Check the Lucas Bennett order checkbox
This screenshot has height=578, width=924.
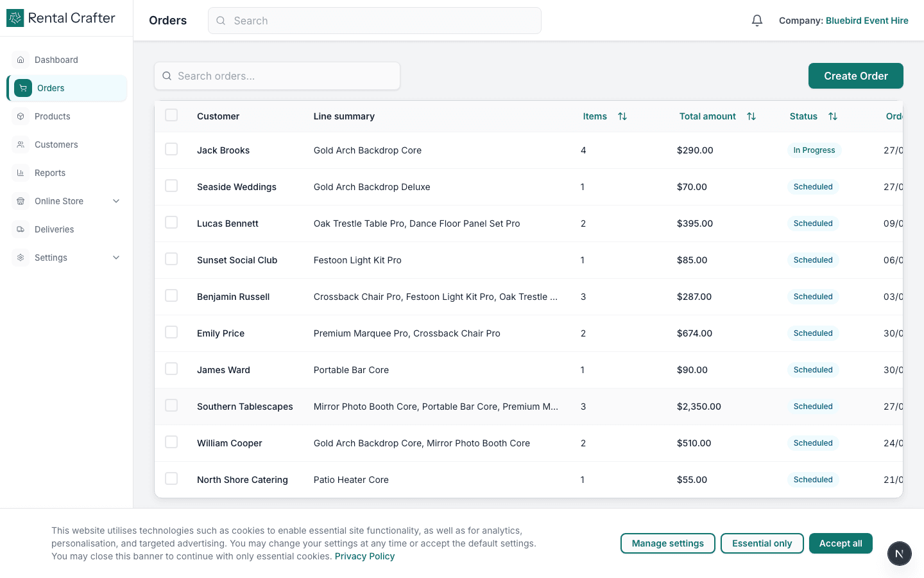pos(171,222)
